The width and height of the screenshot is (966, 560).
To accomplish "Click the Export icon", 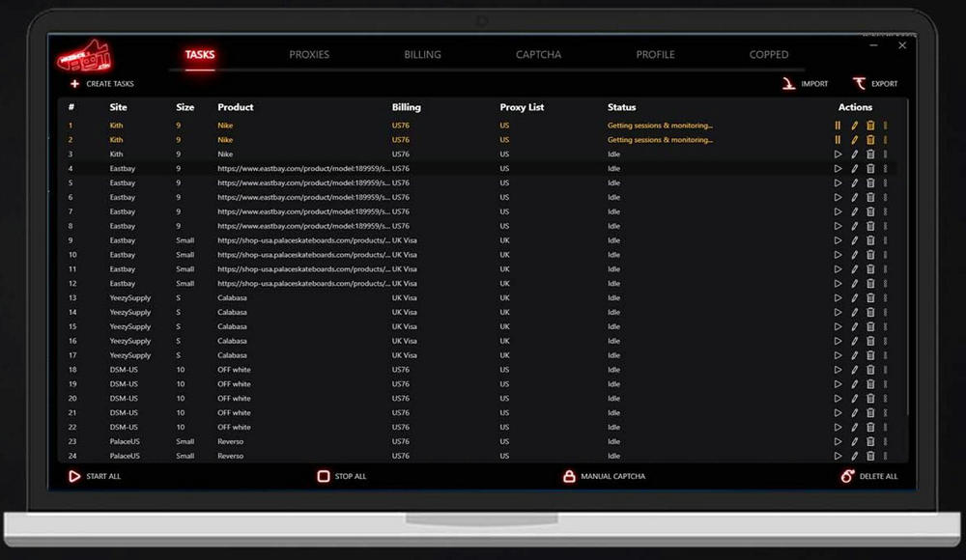I will coord(859,84).
